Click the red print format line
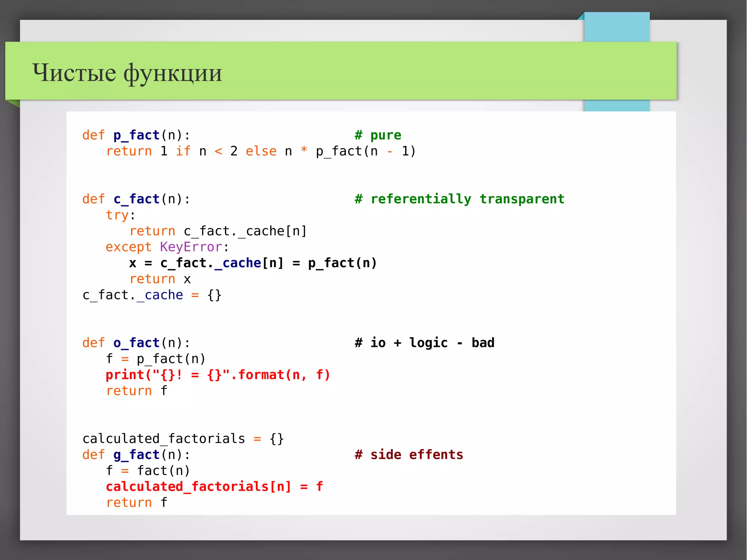The image size is (747, 560). (218, 375)
